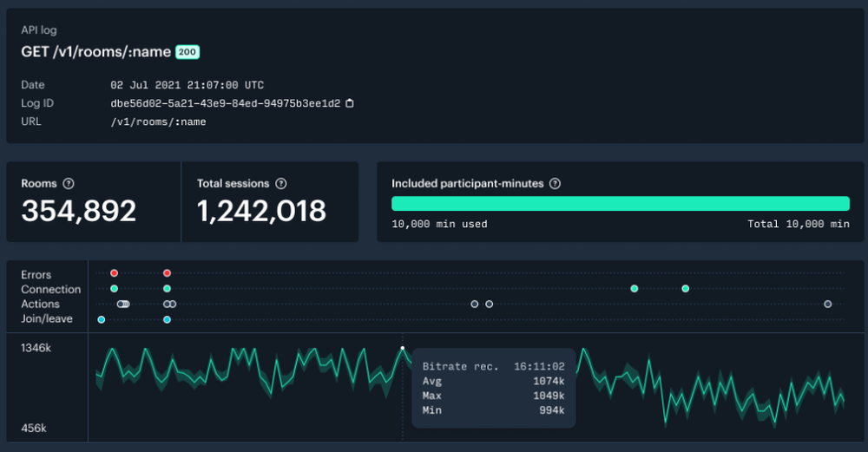Select the first red Errors event dot
This screenshot has height=452, width=868.
[x=114, y=273]
